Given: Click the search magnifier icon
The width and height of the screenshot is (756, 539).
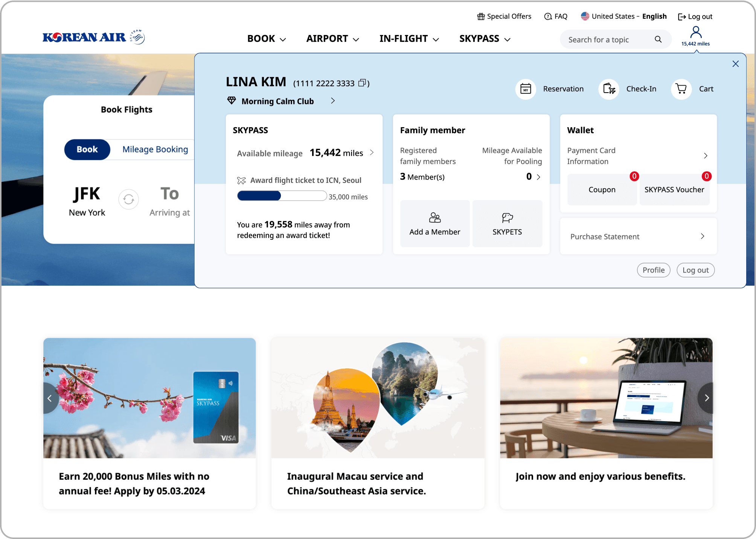Looking at the screenshot, I should click(658, 40).
